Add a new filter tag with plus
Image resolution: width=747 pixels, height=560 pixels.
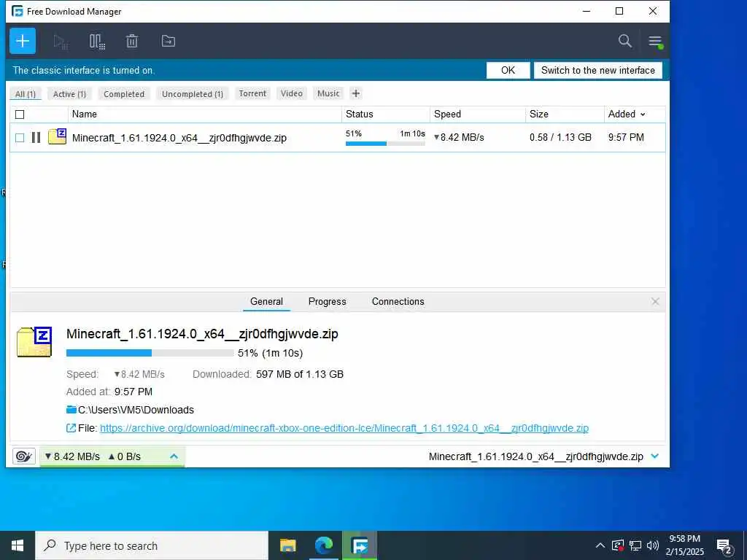(356, 93)
